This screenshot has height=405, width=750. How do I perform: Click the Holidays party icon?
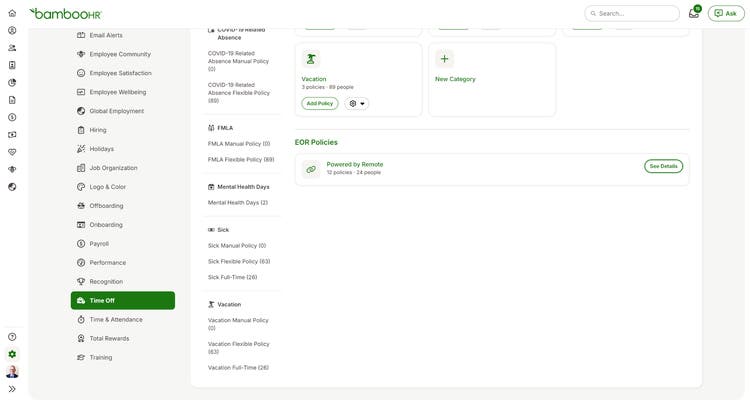tap(81, 149)
